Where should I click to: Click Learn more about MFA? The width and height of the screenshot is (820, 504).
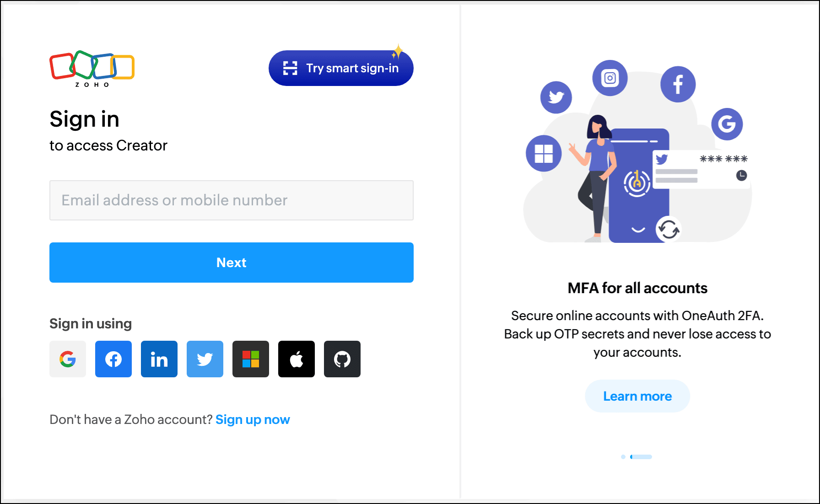637,396
